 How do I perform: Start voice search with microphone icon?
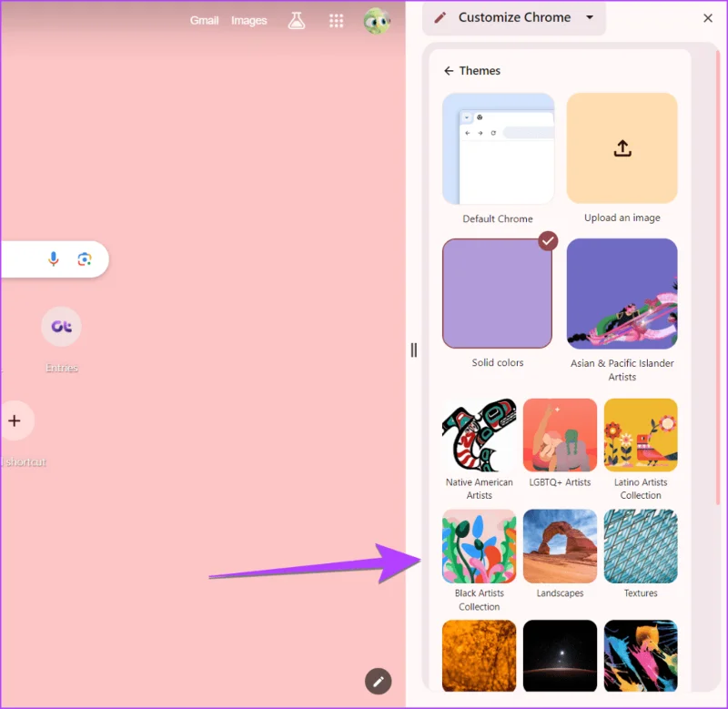click(54, 258)
